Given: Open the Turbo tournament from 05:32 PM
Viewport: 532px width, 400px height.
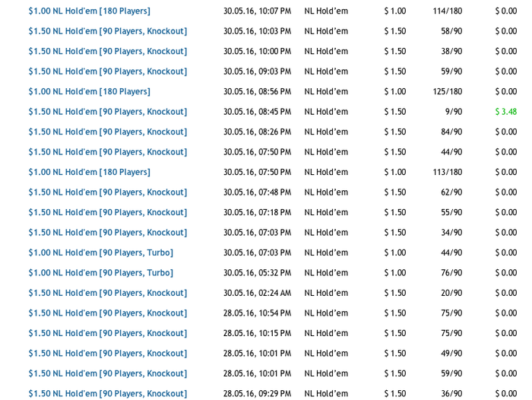Looking at the screenshot, I should [100, 273].
